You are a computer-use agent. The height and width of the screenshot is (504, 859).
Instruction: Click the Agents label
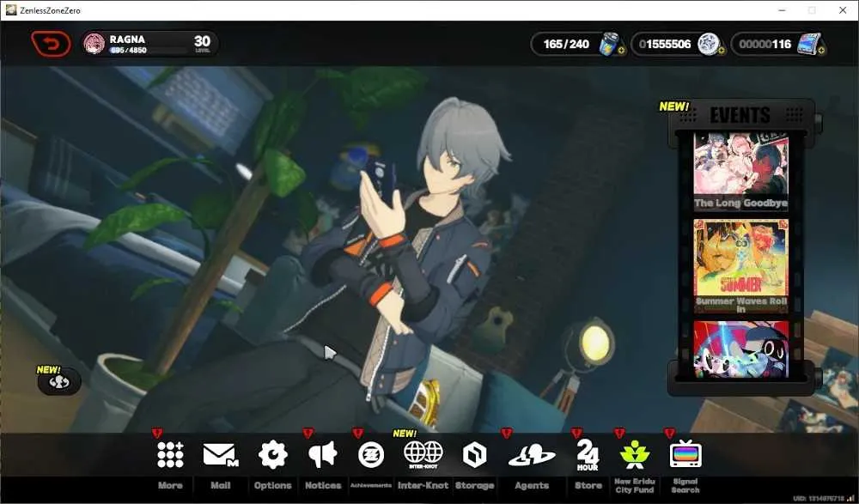pos(532,485)
